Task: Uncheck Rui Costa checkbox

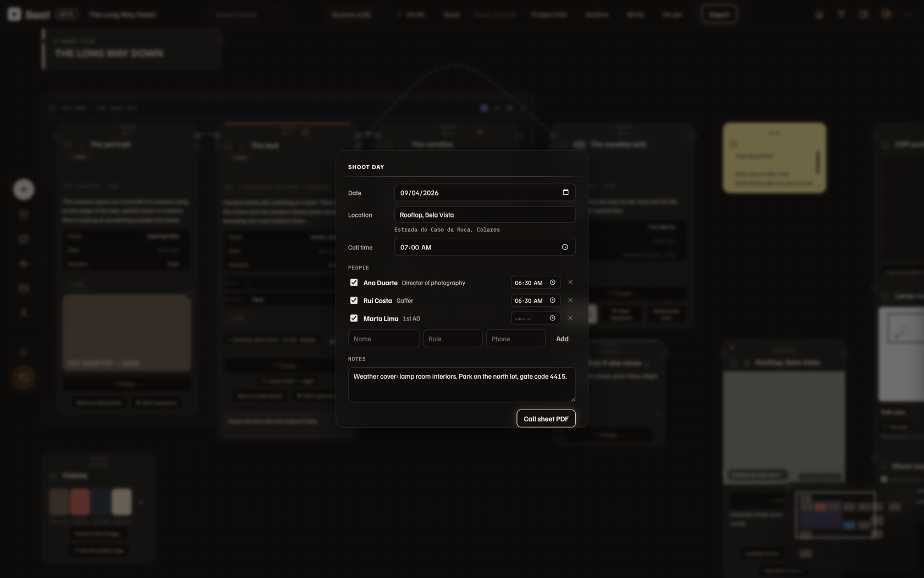Action: tap(354, 300)
